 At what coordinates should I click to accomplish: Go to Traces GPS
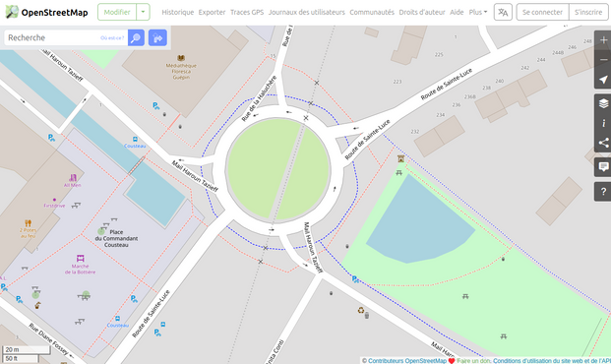[247, 12]
